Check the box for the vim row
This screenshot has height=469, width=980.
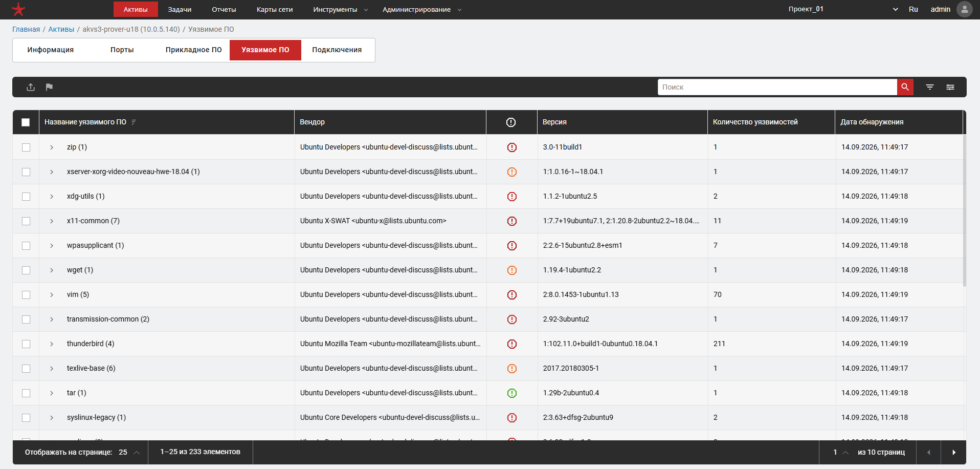[x=26, y=295]
